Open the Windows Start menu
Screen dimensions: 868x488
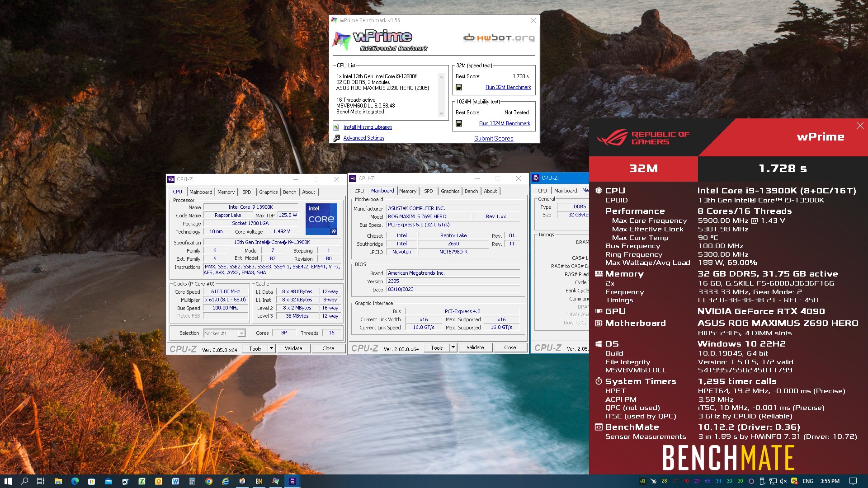pos(8,481)
